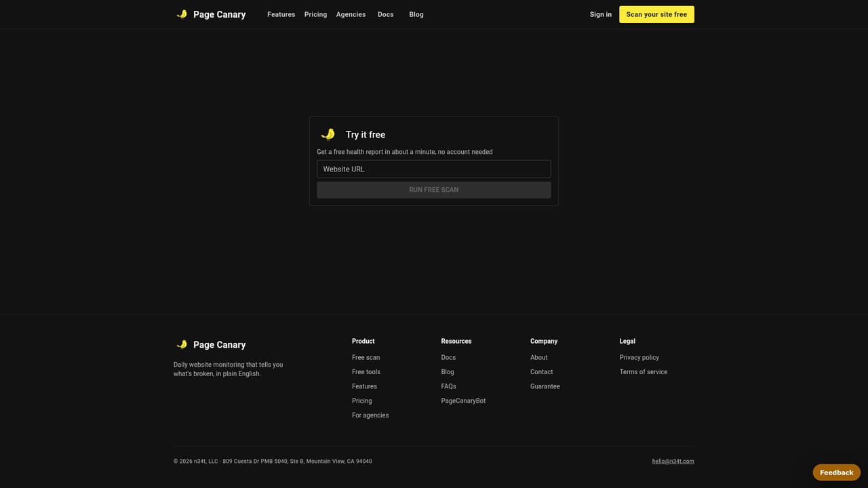Click the canary logo icon in header
868x488 pixels.
click(x=182, y=14)
